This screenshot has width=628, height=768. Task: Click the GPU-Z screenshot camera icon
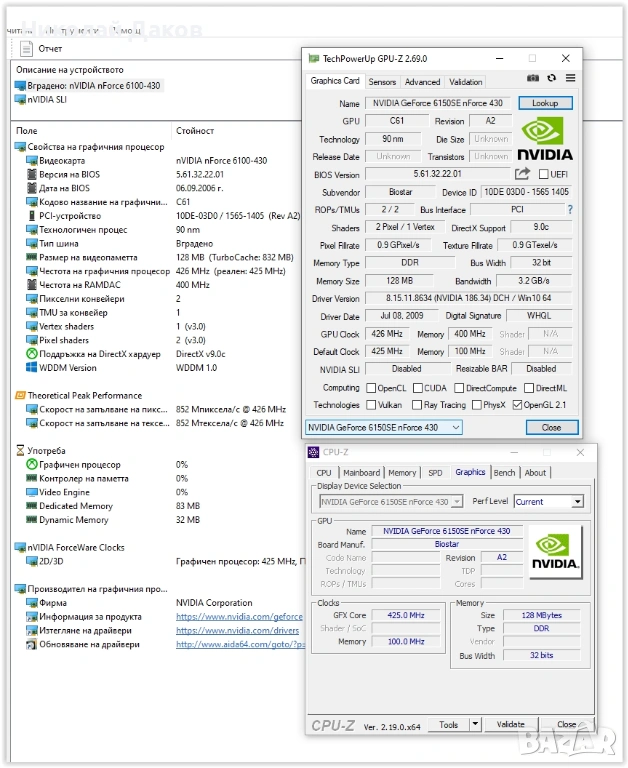coord(534,78)
